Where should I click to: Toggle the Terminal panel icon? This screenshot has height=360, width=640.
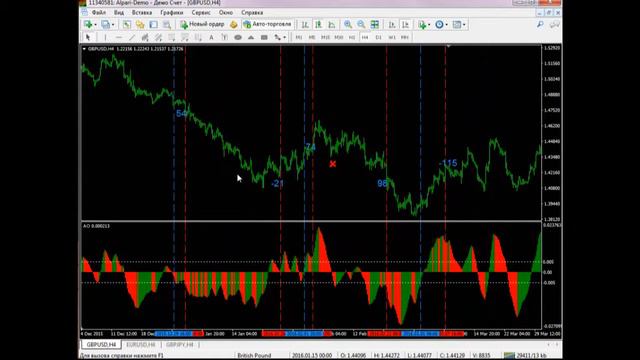point(167,24)
